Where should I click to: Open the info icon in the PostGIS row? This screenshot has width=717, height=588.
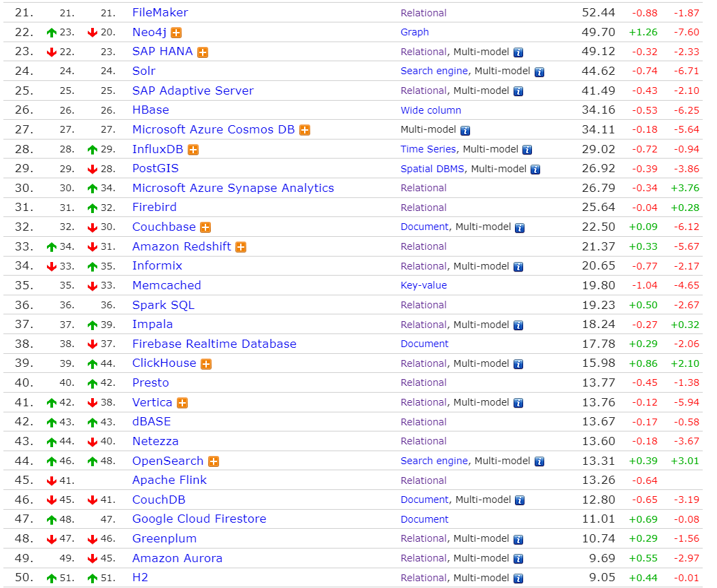535,169
